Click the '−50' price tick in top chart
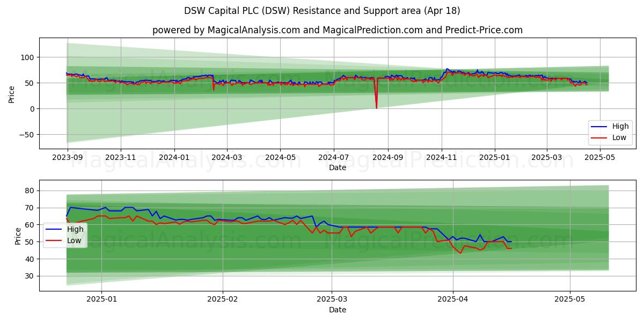 click(x=26, y=135)
